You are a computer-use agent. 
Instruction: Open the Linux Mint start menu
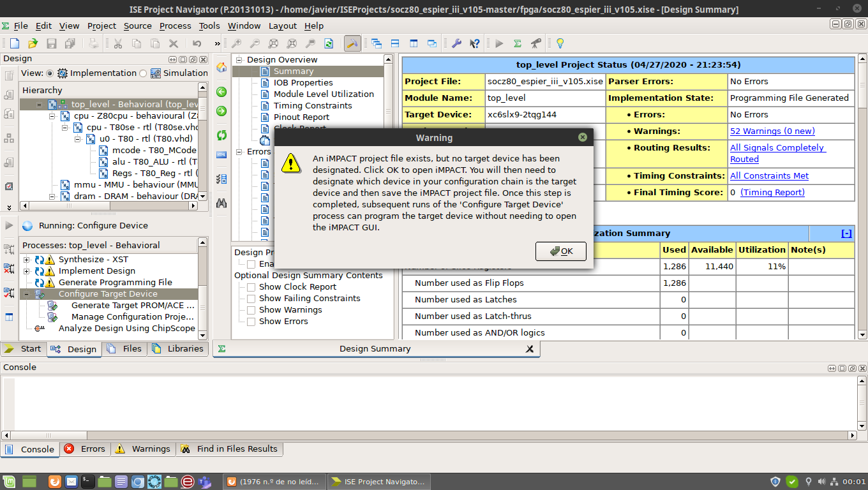(x=8, y=481)
